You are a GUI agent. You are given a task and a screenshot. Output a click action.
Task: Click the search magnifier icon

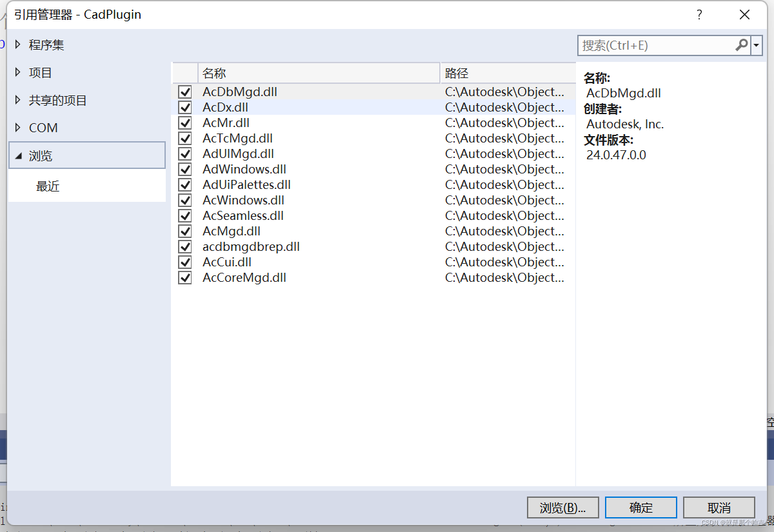point(740,46)
